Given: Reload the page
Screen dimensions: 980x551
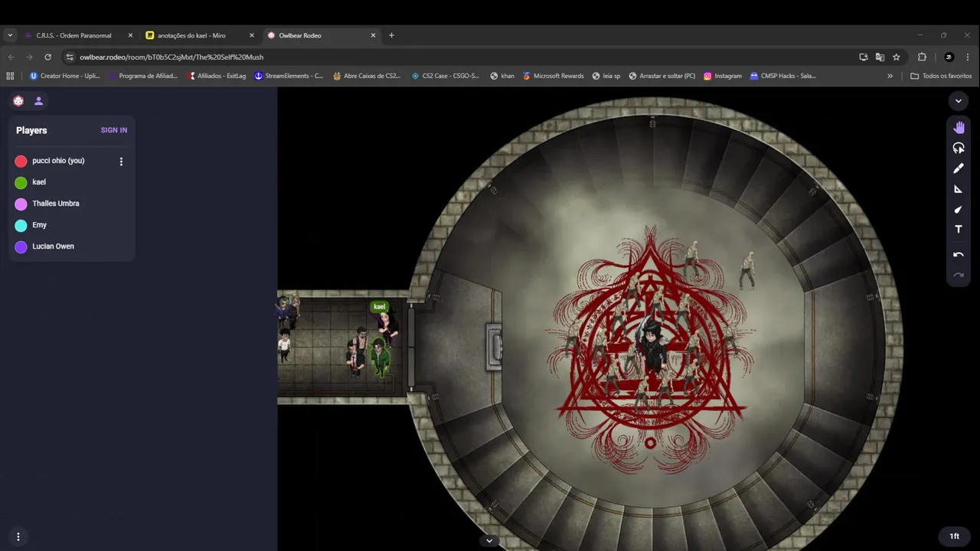Looking at the screenshot, I should [x=47, y=57].
